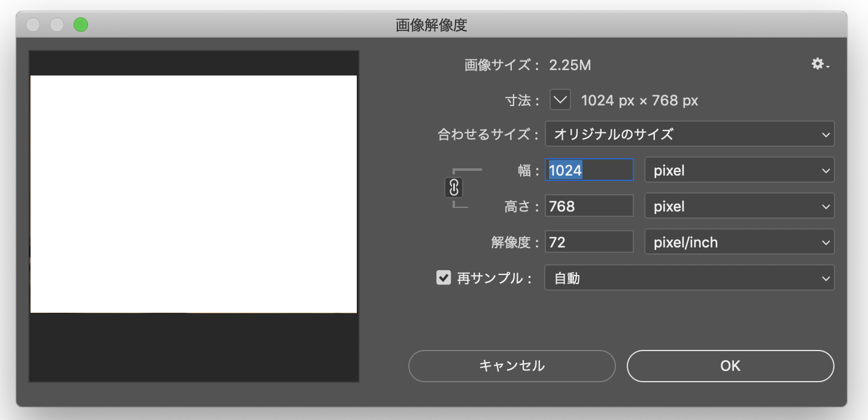Click the 画像サイズ 2.25M label

(x=527, y=65)
